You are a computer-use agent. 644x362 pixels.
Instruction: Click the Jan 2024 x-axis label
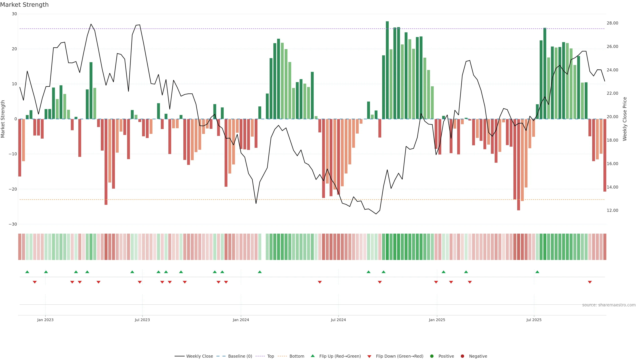(x=241, y=320)
